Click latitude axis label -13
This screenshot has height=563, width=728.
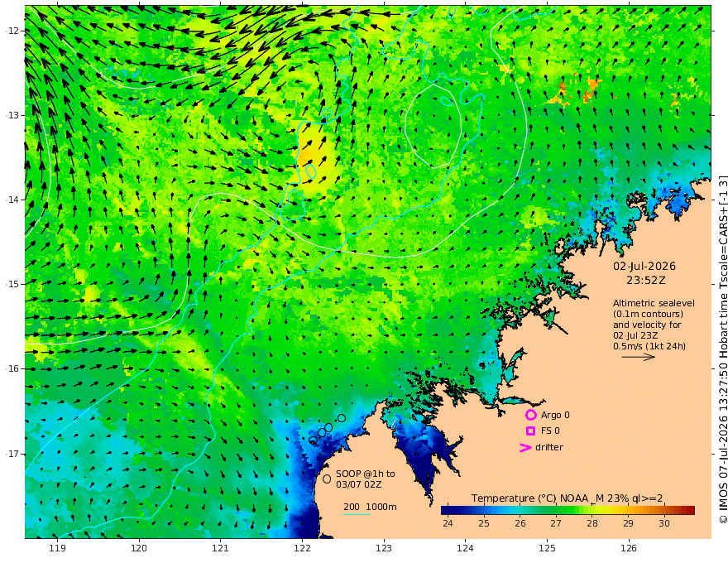point(12,115)
